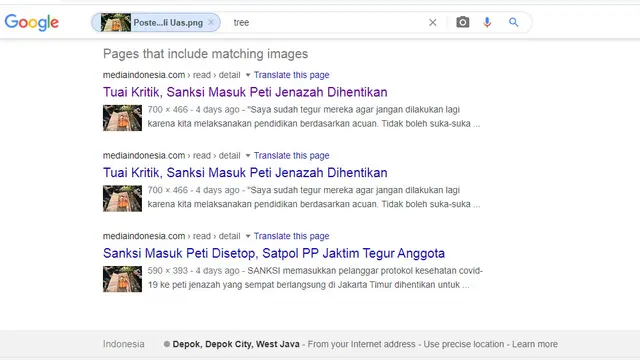This screenshot has height=360, width=640.
Task: Open 'Learn more' about location
Action: 535,344
